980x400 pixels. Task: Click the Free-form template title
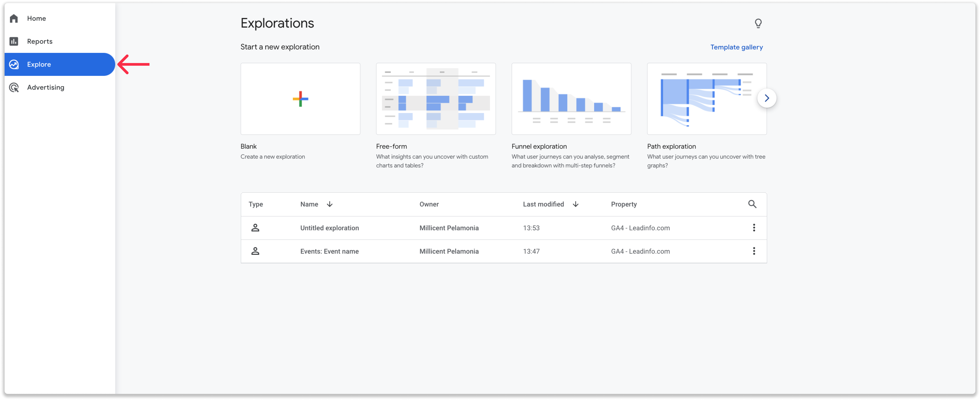pyautogui.click(x=391, y=146)
